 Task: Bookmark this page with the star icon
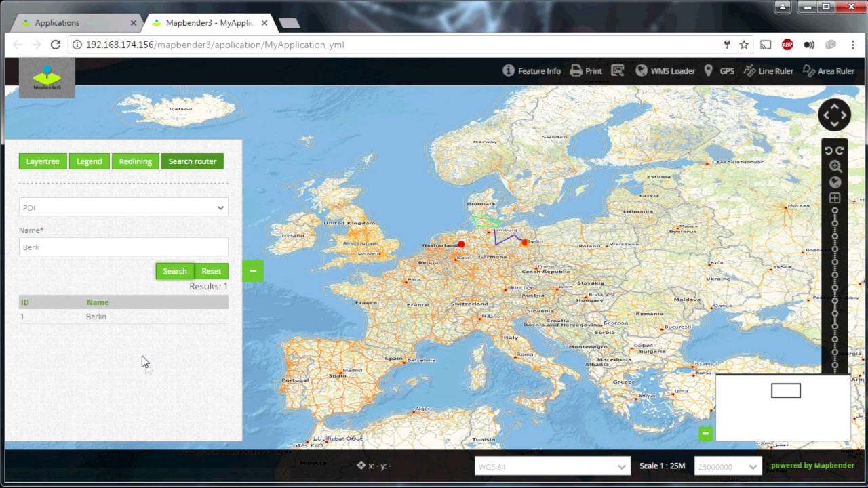click(744, 45)
